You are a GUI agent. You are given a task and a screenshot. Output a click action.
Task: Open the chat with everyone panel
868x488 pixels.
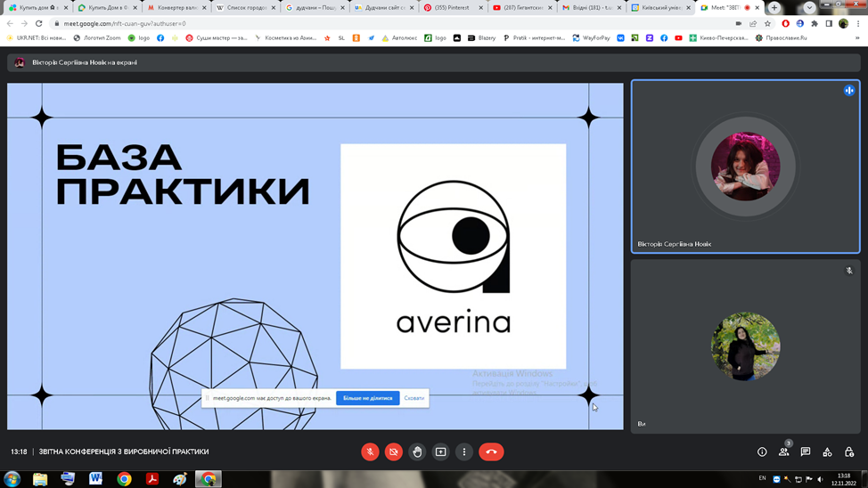point(806,452)
